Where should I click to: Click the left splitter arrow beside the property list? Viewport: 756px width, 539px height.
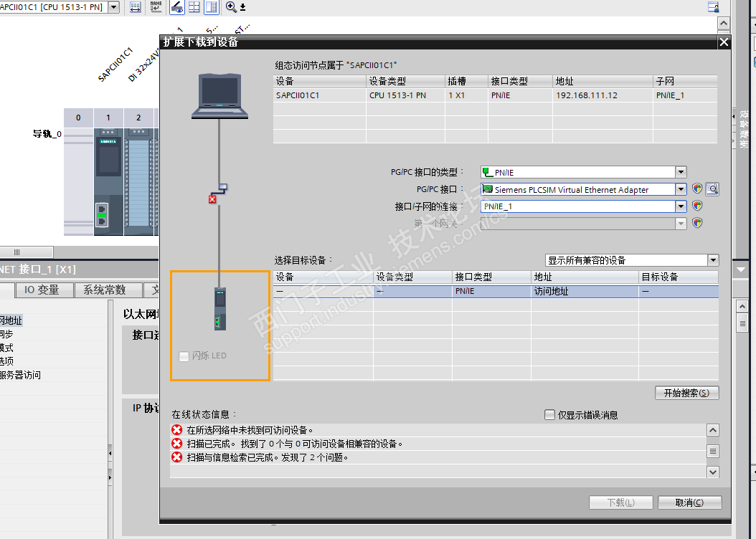[110, 453]
